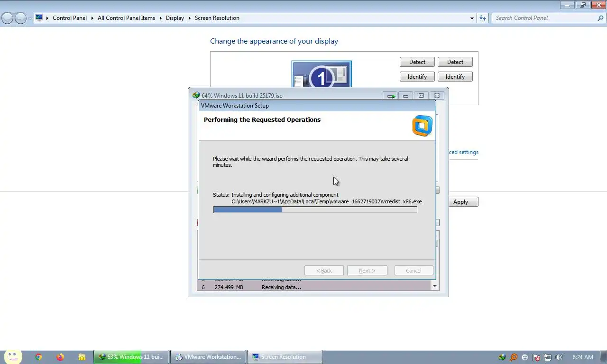Select the Control Panel breadcrumb
Viewport: 607px width, 364px height.
[70, 18]
